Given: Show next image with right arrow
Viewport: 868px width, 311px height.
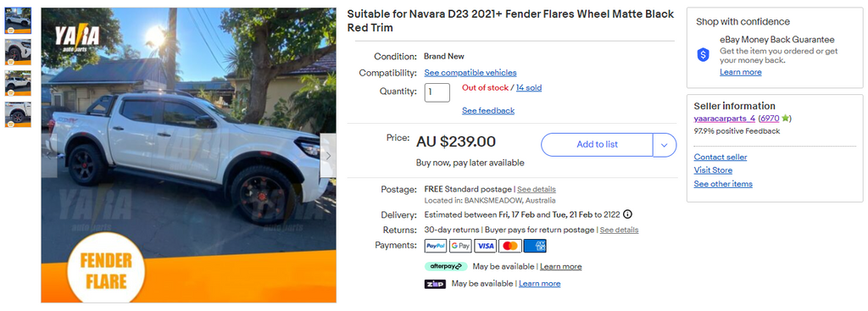Looking at the screenshot, I should point(328,156).
